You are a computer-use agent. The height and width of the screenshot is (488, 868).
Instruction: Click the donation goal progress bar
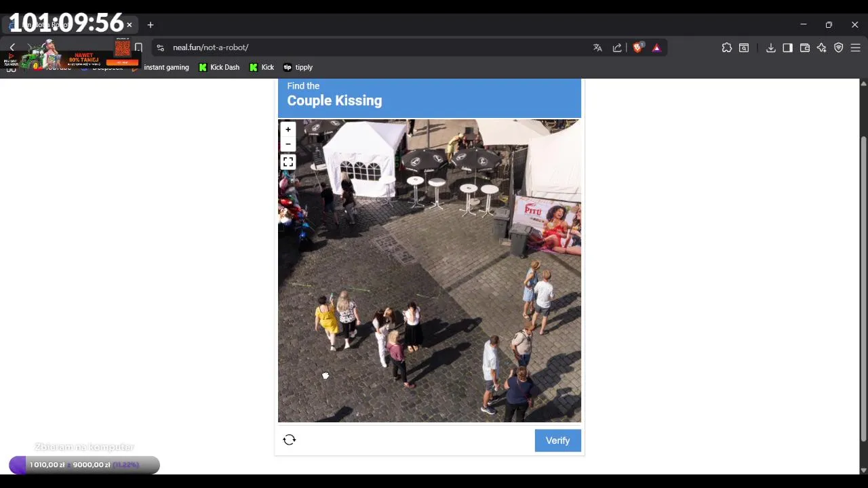[84, 465]
